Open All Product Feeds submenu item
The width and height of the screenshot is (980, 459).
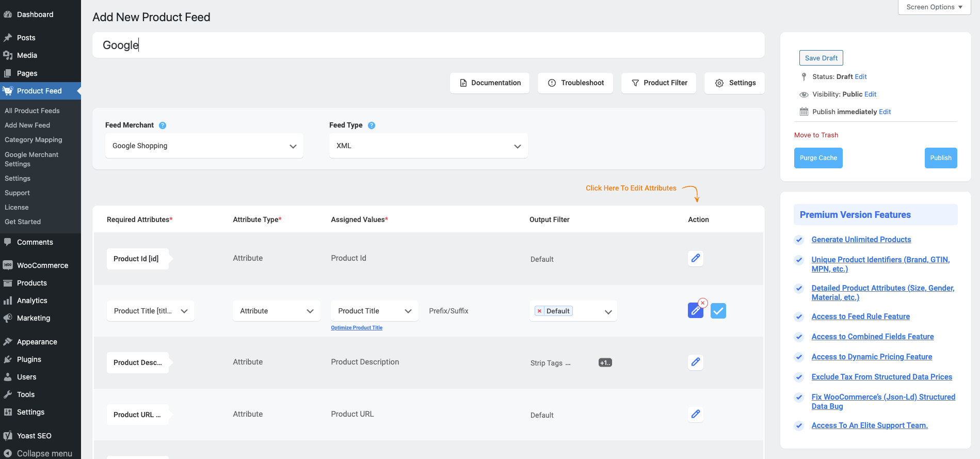(32, 110)
